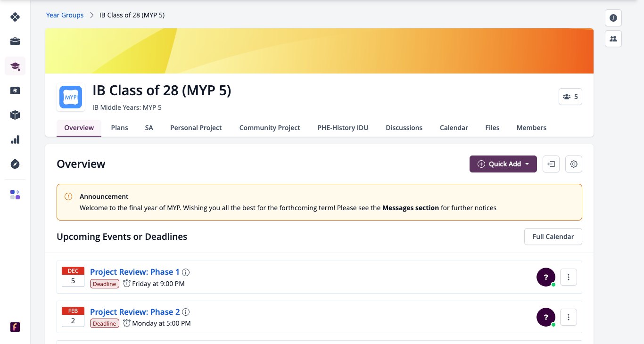Click info icon beside Project Review: Phase 1
Image resolution: width=644 pixels, height=344 pixels.
pos(186,272)
